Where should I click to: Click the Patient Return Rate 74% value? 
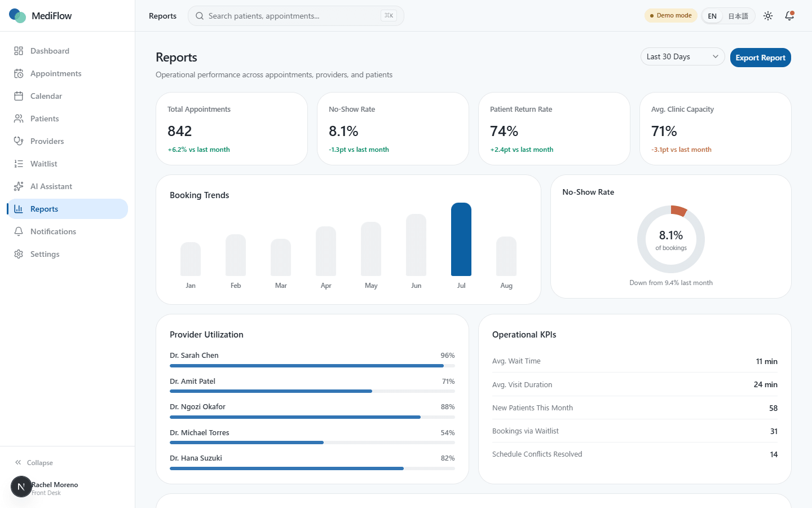(x=504, y=131)
